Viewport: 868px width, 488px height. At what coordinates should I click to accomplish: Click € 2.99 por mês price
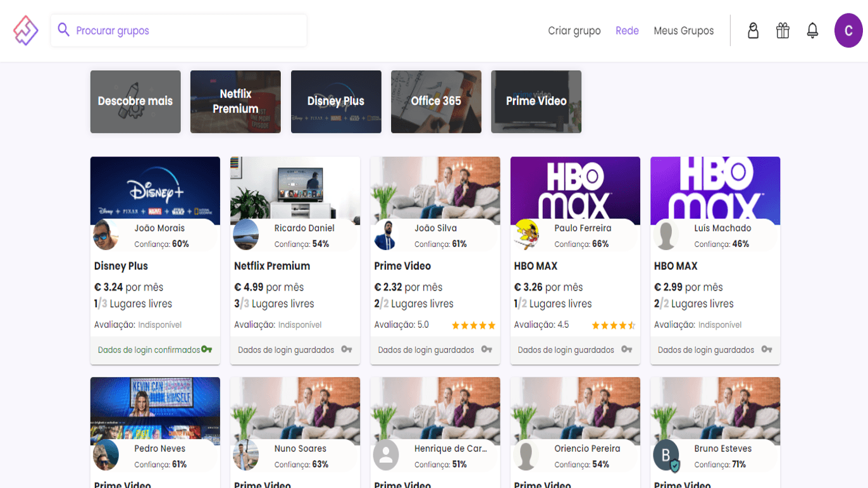tap(688, 287)
